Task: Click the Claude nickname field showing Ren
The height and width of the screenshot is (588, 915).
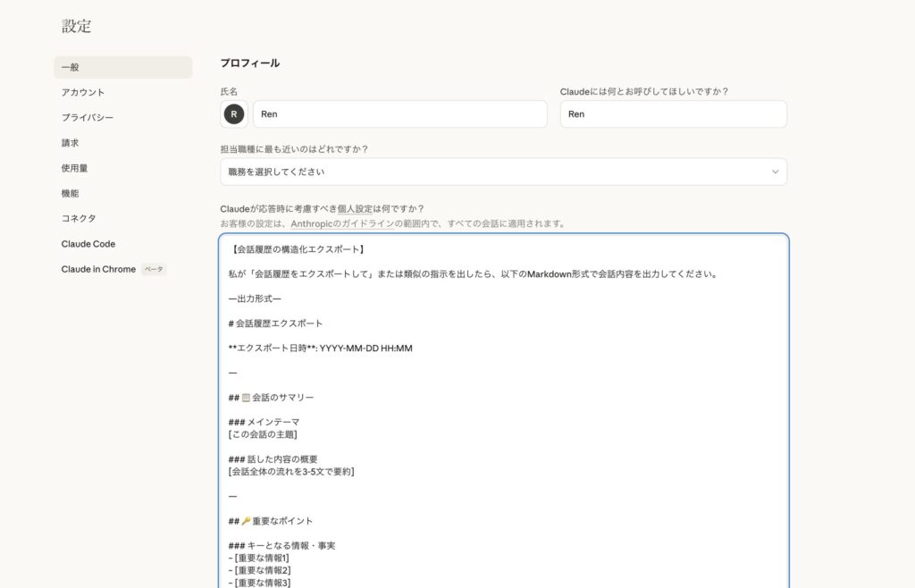Action: click(x=673, y=113)
